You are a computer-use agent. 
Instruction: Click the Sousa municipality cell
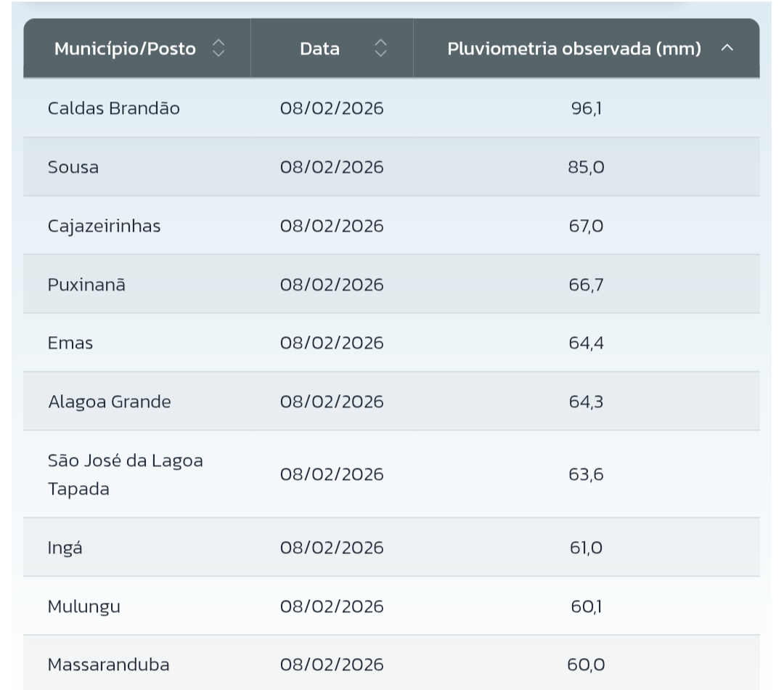(x=73, y=168)
